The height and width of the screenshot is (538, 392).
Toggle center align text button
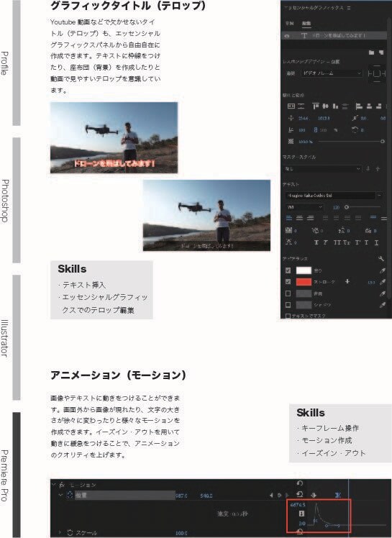pos(300,218)
